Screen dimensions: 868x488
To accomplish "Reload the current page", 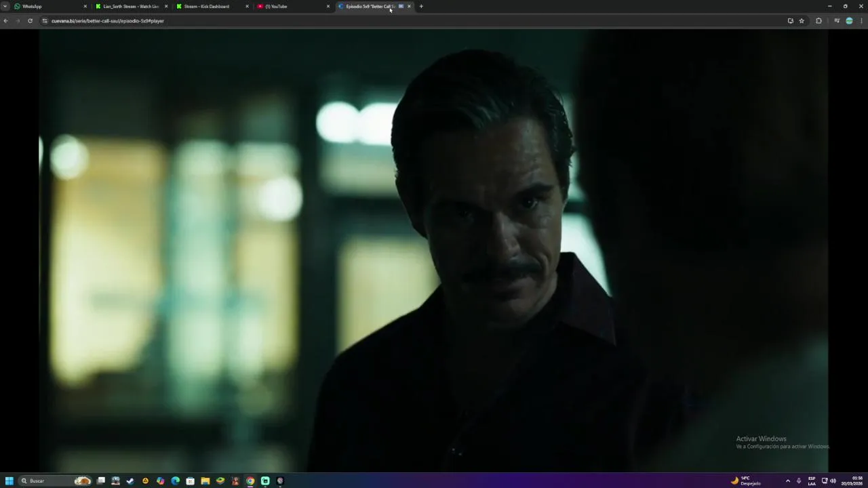I will (x=30, y=21).
